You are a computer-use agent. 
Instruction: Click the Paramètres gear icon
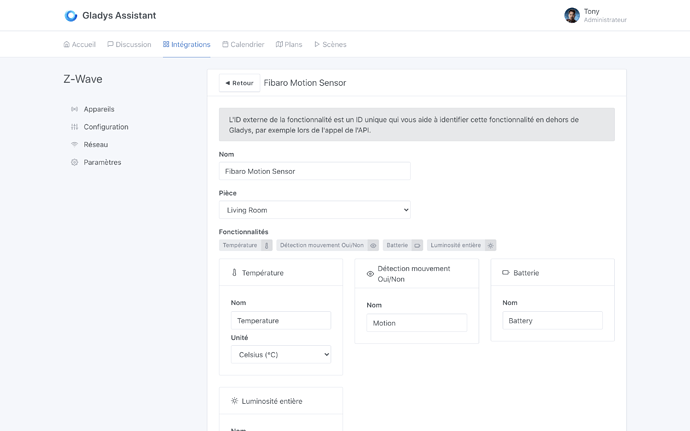pos(74,162)
